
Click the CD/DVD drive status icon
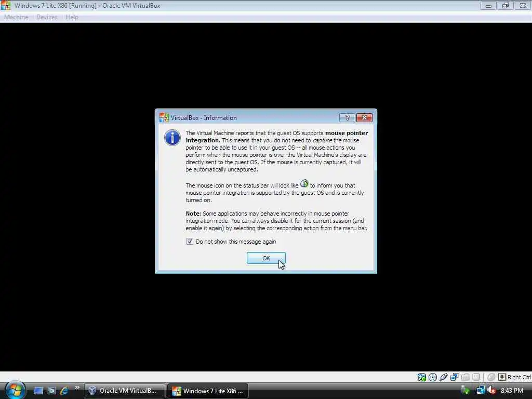(433, 377)
